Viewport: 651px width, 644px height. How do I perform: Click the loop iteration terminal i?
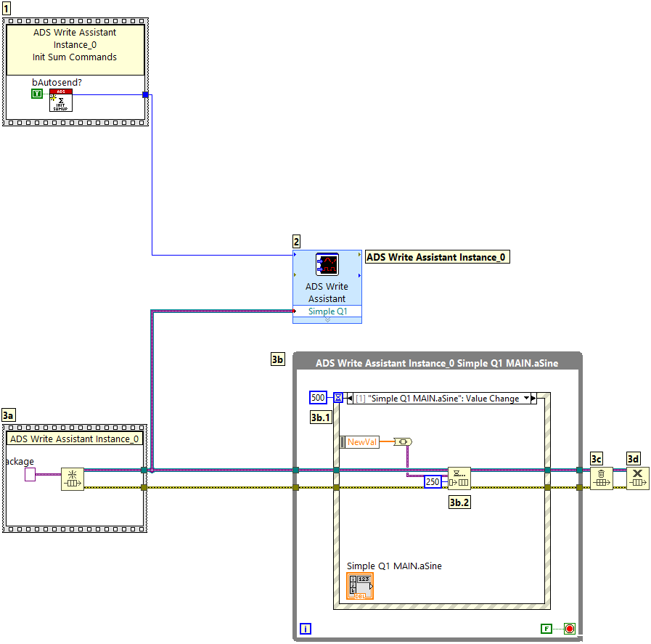(x=306, y=629)
